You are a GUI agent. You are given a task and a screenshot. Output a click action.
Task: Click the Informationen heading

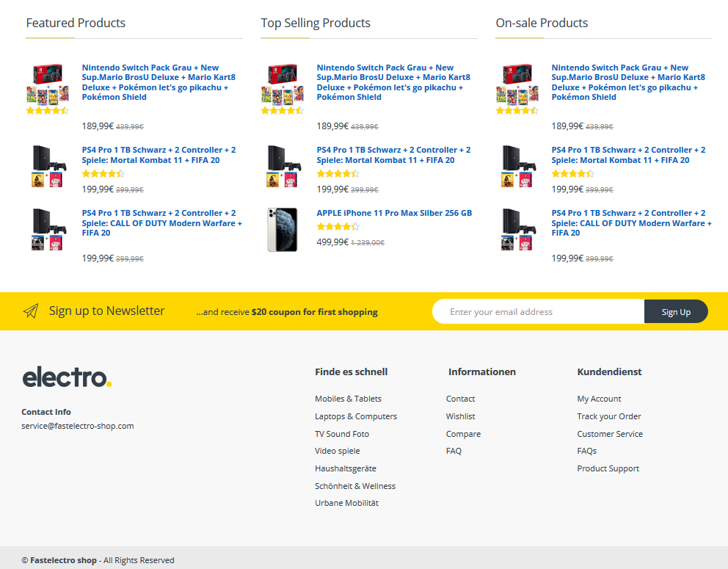(x=482, y=372)
